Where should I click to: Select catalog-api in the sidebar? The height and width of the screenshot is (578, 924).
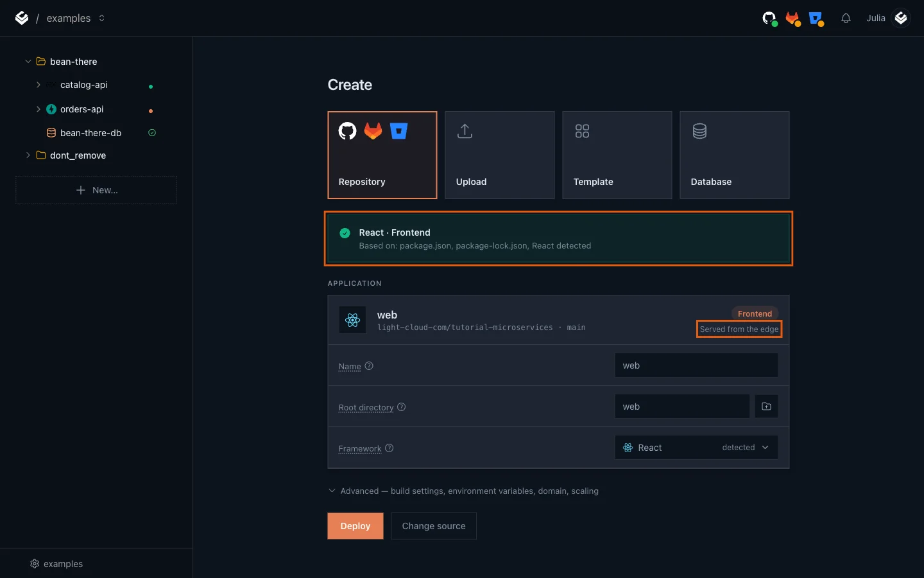[84, 85]
